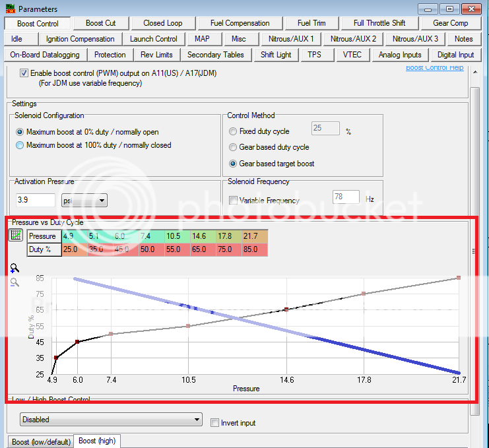This screenshot has height=448, width=489.
Task: Go to the On-Board Datalogging tab
Action: pos(45,55)
